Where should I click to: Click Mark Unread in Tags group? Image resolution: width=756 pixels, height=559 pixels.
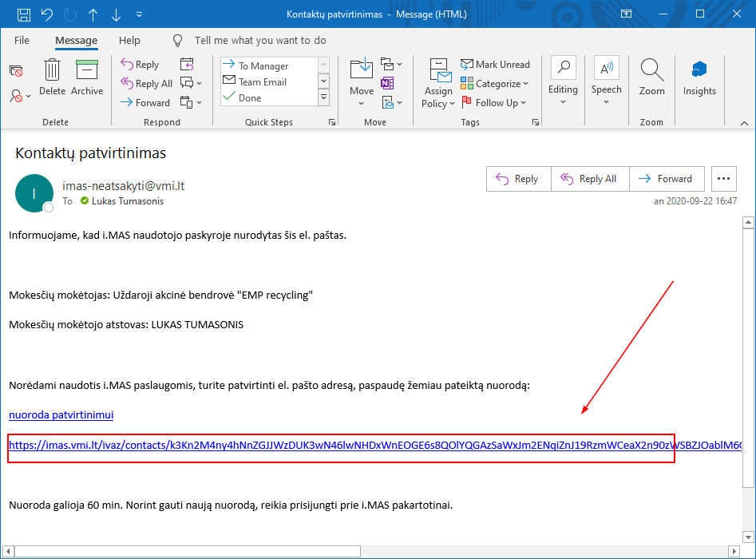(x=495, y=65)
